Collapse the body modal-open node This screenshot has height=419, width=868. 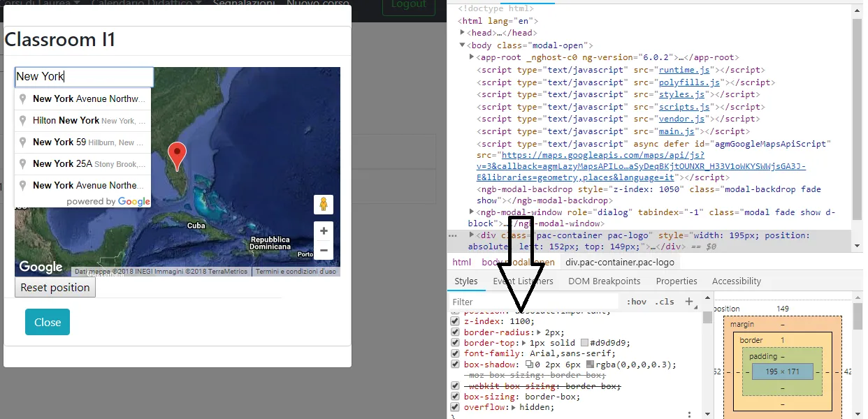[x=462, y=45]
